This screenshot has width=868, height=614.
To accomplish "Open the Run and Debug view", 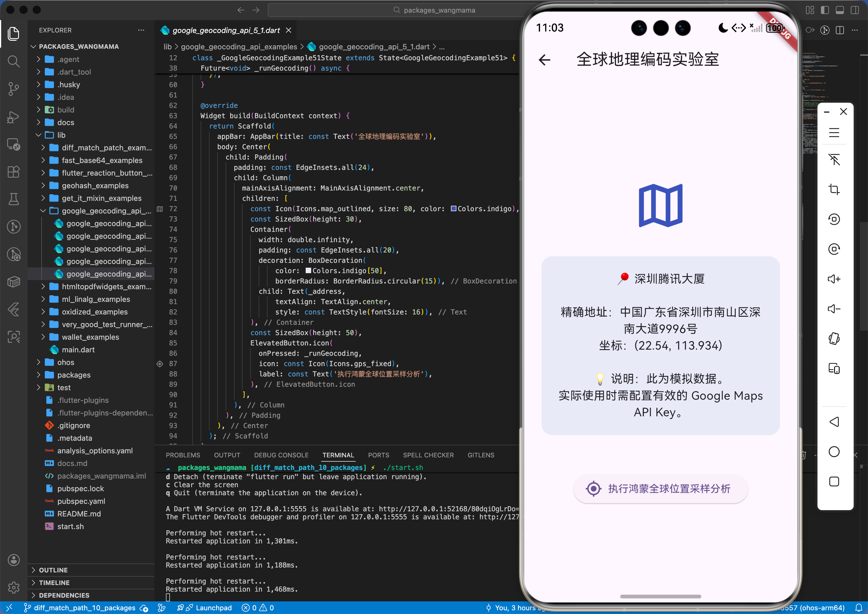I will click(13, 117).
